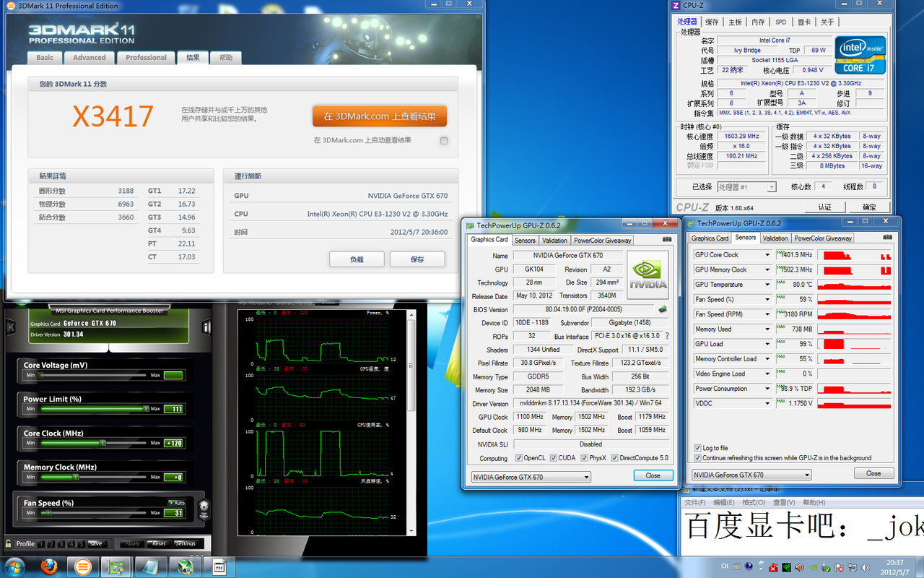Toggle the OpenCL checkbox in GPU-Z
The height and width of the screenshot is (578, 924).
[x=518, y=458]
